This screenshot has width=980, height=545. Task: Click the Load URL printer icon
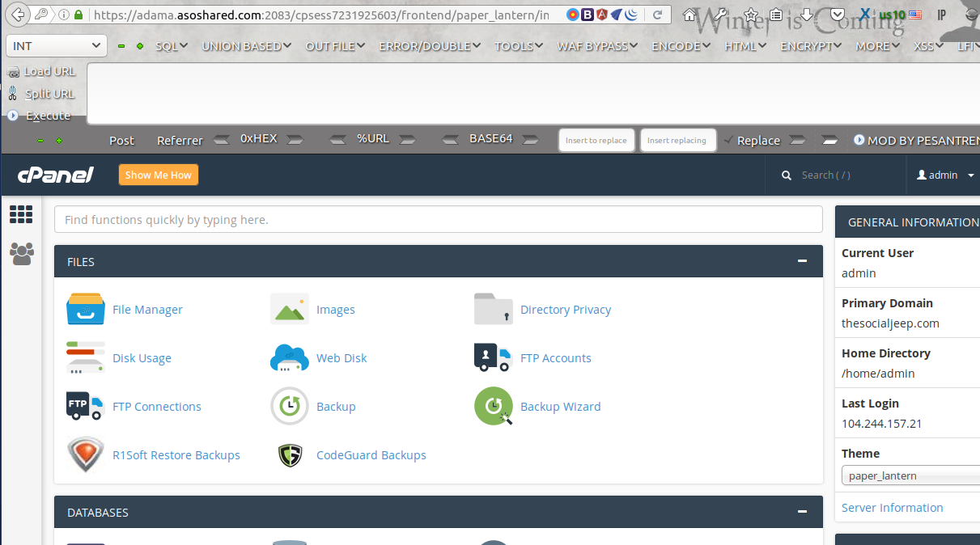tap(13, 72)
